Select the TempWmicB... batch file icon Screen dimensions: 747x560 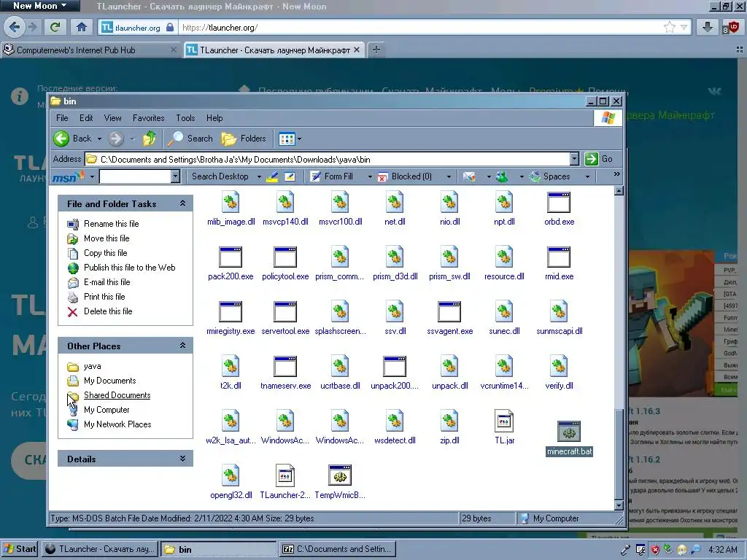tap(340, 475)
